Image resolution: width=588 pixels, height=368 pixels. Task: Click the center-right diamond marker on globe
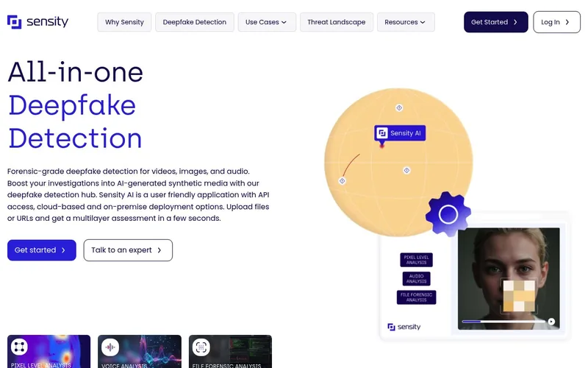click(x=406, y=171)
